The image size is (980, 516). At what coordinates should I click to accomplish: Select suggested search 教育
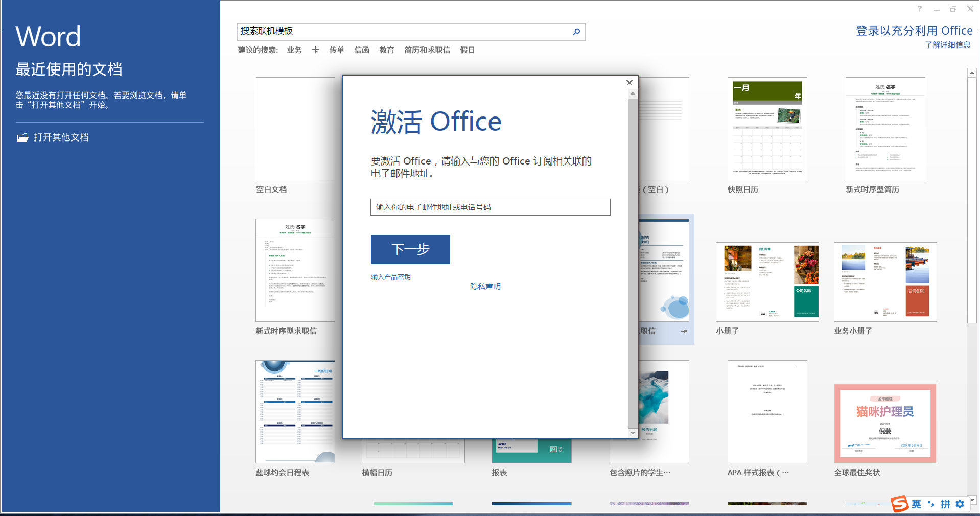click(x=387, y=50)
